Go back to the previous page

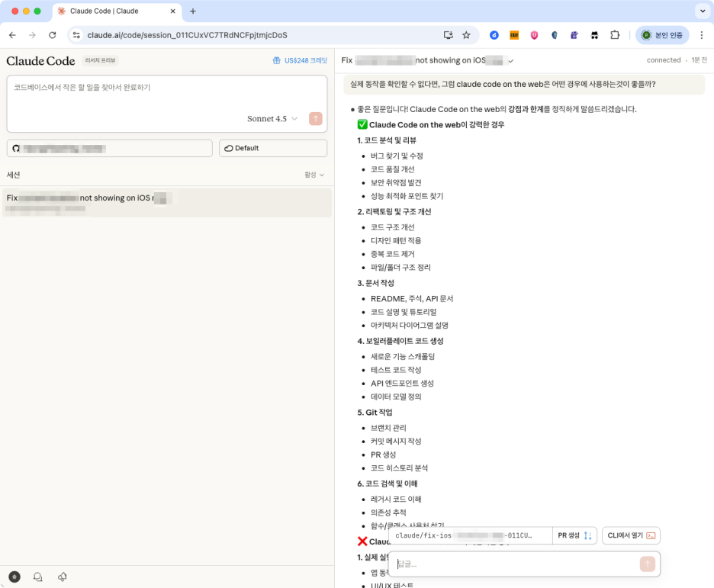pos(12,35)
